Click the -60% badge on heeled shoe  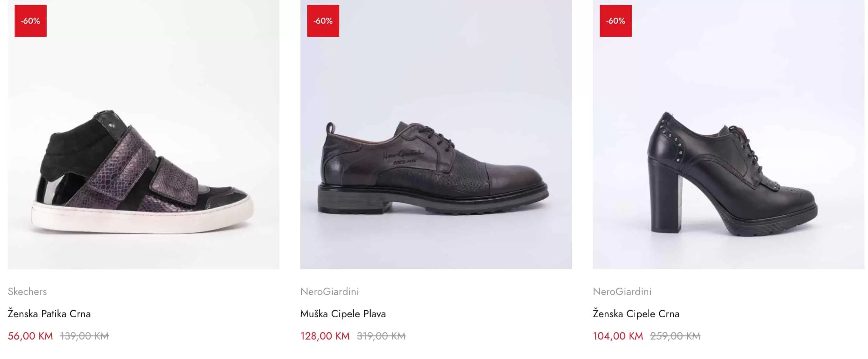point(615,21)
